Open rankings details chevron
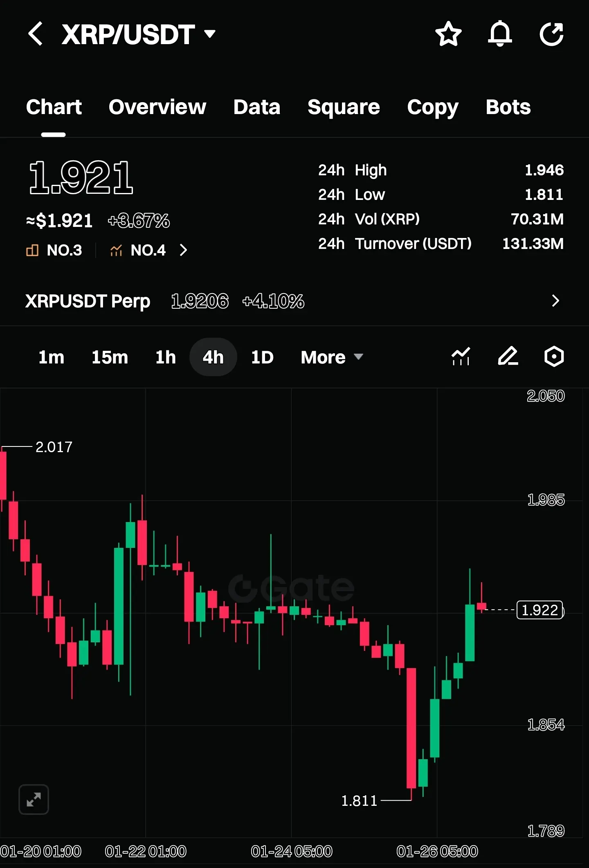The image size is (589, 868). tap(184, 250)
